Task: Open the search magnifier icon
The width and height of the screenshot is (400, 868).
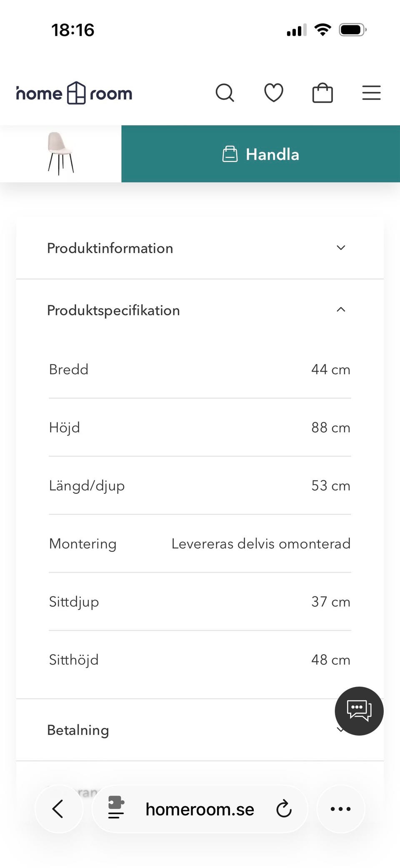Action: 225,93
